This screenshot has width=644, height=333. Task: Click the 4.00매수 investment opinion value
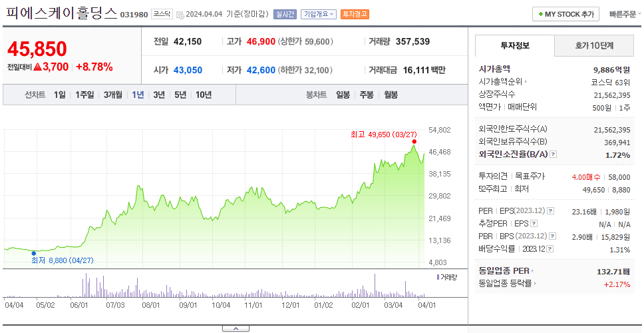pos(586,177)
